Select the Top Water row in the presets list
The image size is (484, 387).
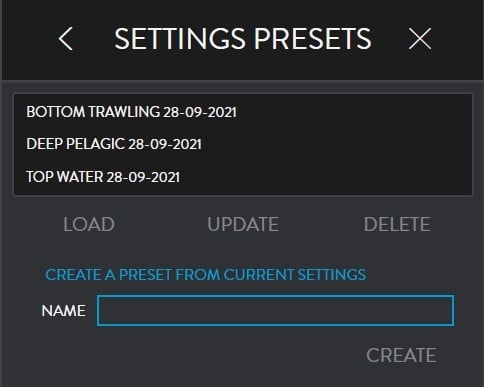coord(243,176)
